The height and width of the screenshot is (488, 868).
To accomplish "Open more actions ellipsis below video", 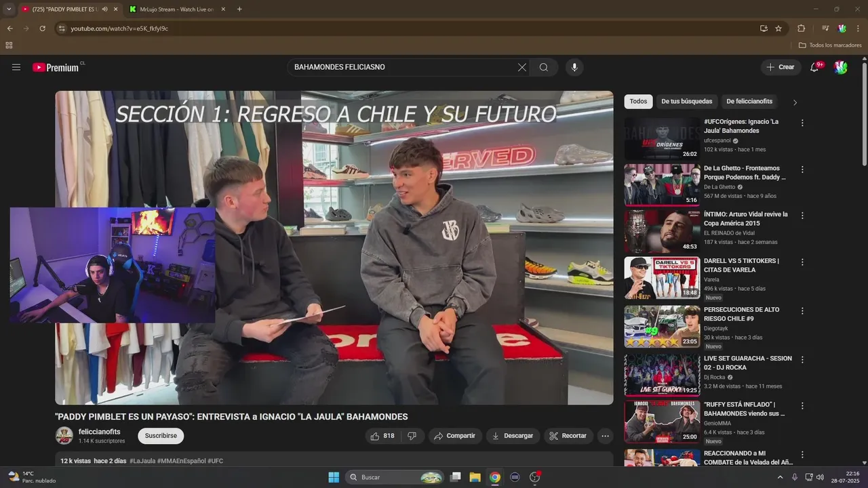I will (x=606, y=436).
